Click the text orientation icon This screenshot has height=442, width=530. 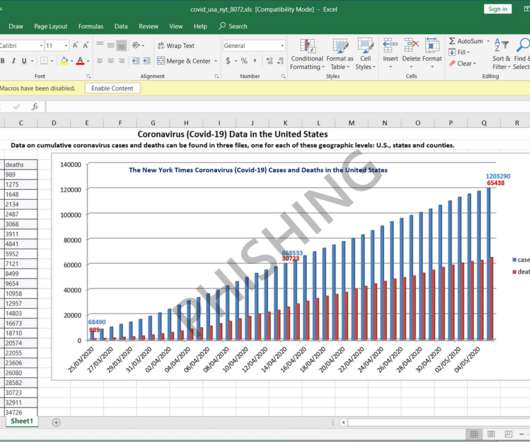tap(137, 45)
